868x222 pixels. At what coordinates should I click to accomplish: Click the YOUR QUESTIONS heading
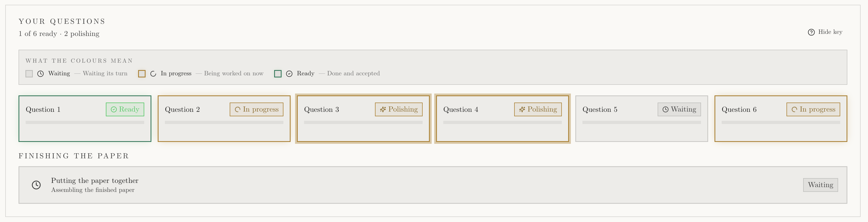click(x=62, y=21)
